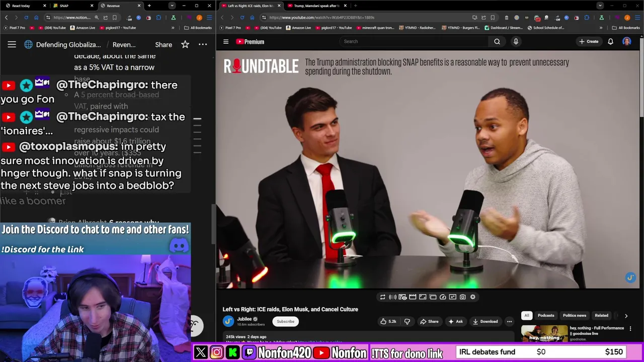
Task: Star the Notion Revenue page as favorite
Action: click(185, 44)
